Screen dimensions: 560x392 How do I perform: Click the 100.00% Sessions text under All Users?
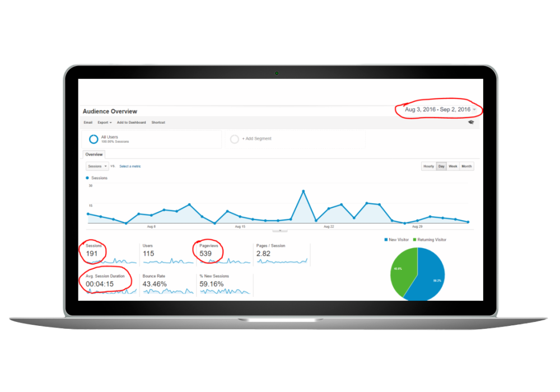(x=115, y=142)
